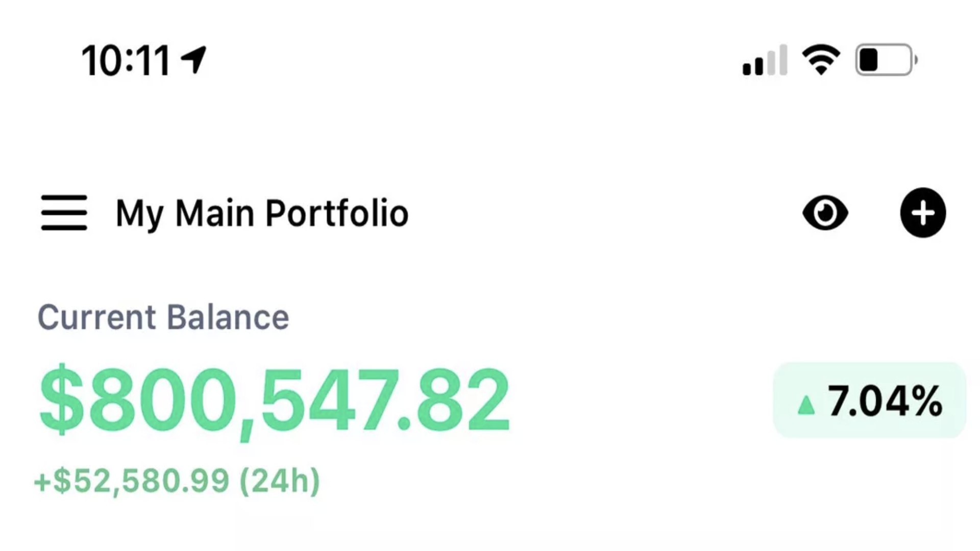The image size is (980, 551).
Task: Tap the plus add button
Action: click(x=923, y=213)
